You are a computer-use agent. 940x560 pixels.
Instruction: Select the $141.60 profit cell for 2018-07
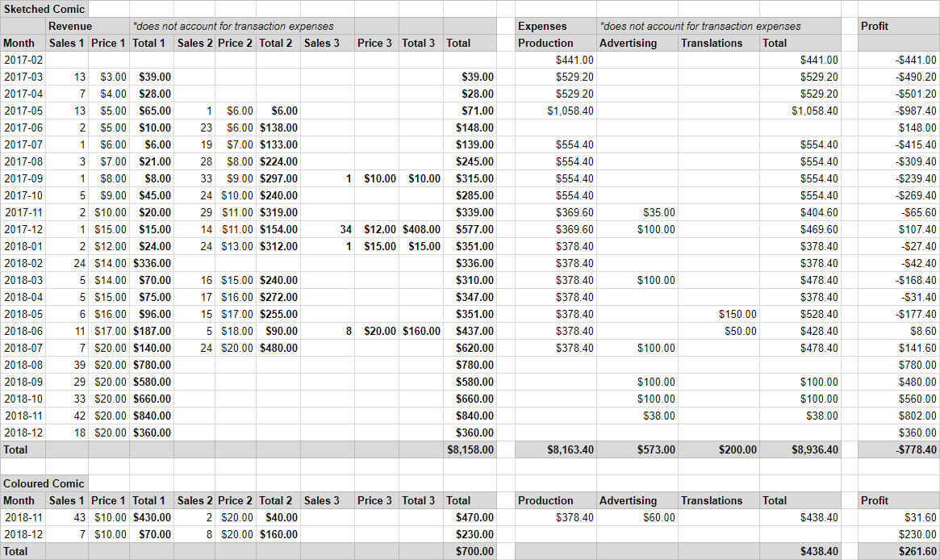[x=899, y=348]
